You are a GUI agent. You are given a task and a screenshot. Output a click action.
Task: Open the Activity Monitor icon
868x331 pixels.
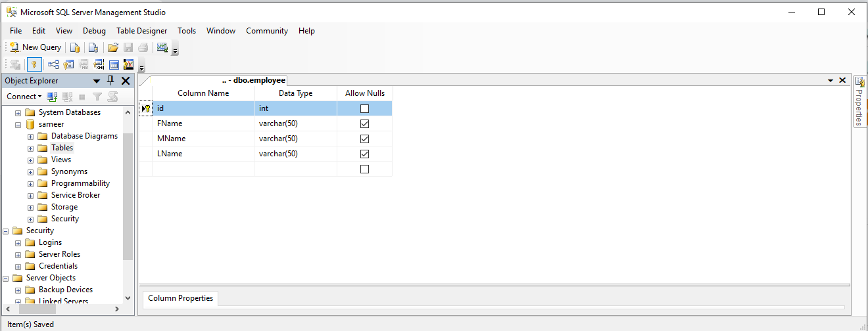click(x=162, y=47)
